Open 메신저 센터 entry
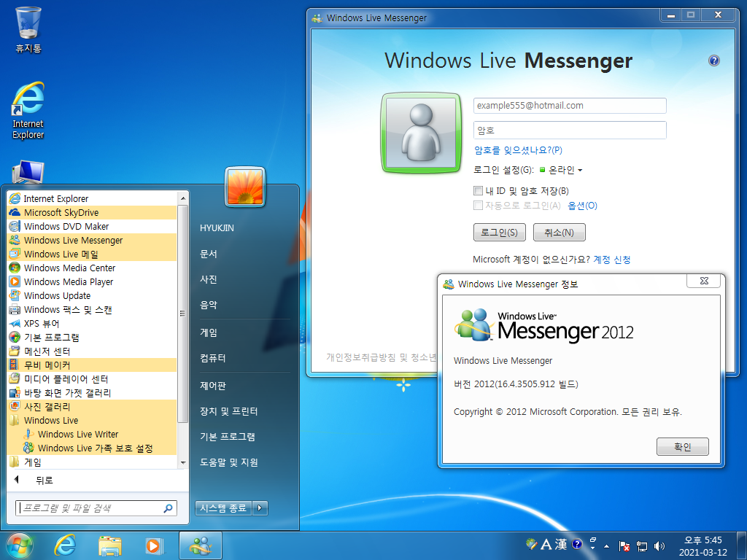747x560 pixels. [93, 351]
